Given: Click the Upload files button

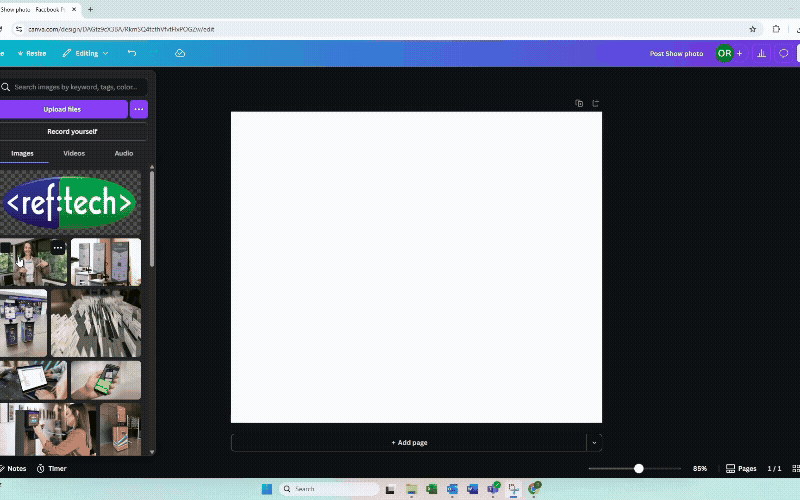Looking at the screenshot, I should pyautogui.click(x=62, y=109).
